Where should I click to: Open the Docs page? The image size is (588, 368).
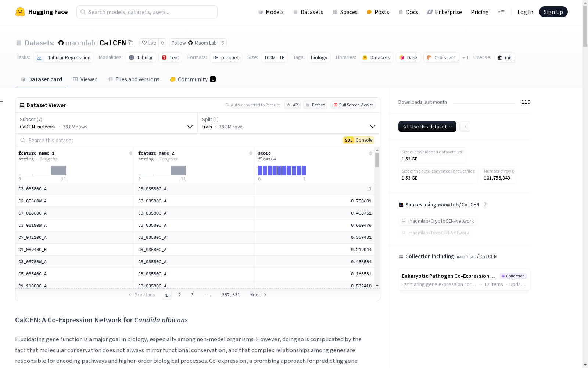point(408,12)
